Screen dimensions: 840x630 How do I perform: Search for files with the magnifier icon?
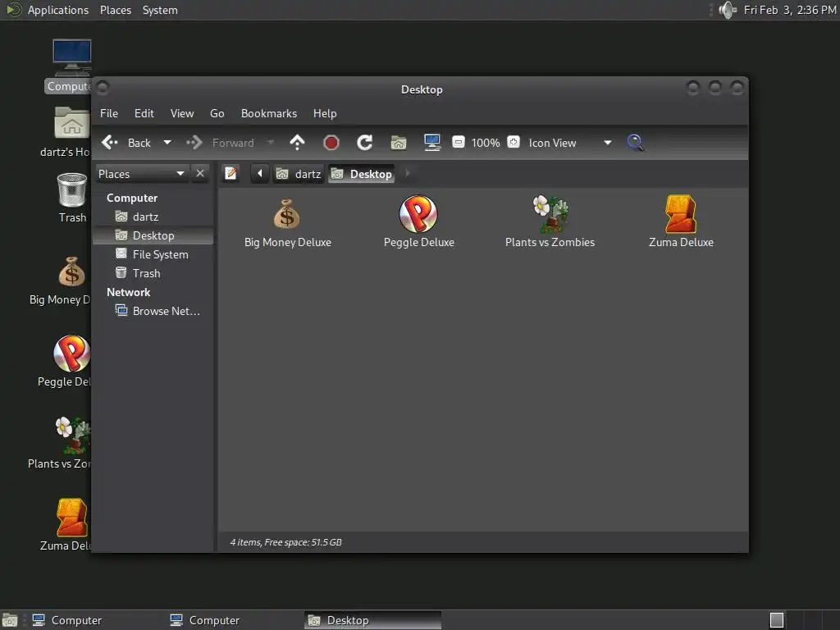tap(636, 143)
